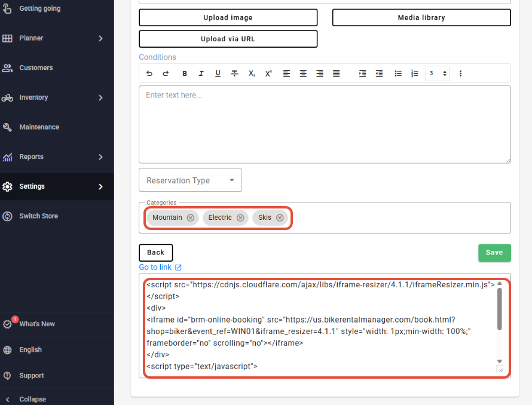
Task: Open the Support sidebar item
Action: 32,376
